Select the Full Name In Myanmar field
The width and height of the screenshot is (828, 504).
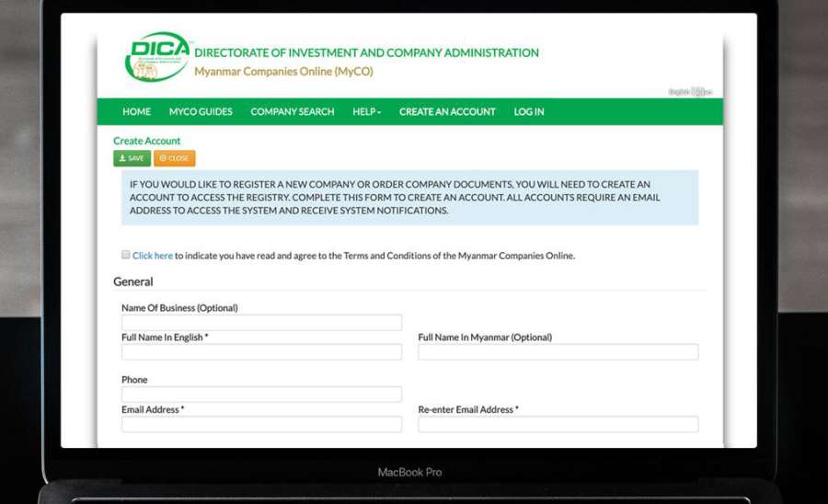[x=558, y=352]
